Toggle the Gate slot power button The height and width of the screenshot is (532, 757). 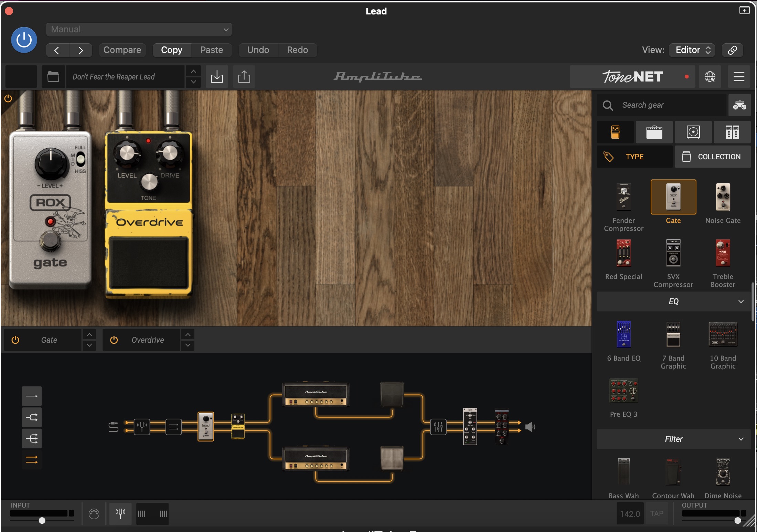(15, 340)
